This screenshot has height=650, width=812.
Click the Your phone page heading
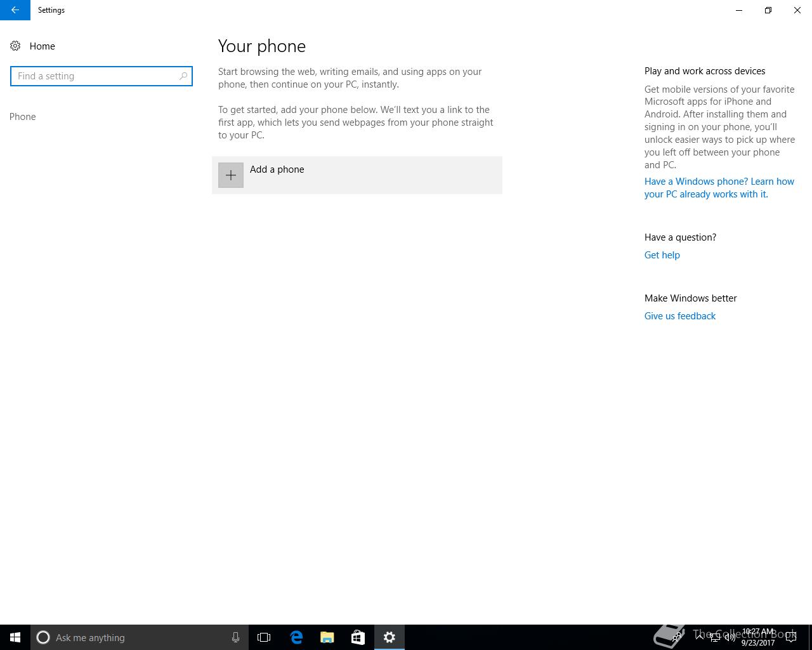coord(262,46)
